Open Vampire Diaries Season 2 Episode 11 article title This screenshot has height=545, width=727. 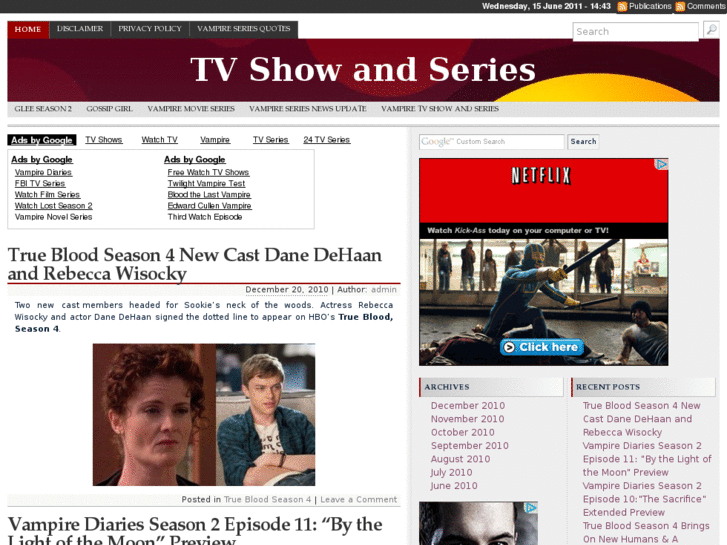point(195,532)
